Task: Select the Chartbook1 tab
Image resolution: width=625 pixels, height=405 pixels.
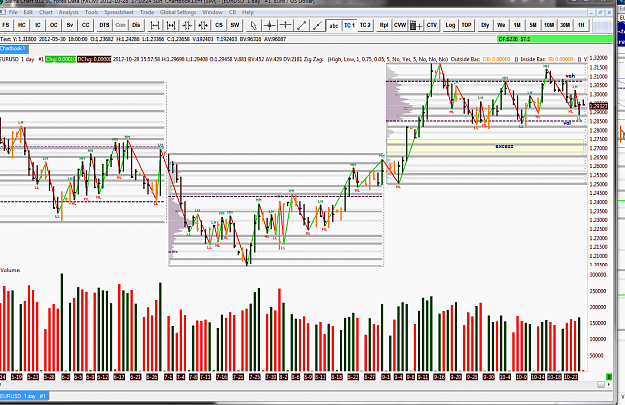Action: pyautogui.click(x=14, y=49)
